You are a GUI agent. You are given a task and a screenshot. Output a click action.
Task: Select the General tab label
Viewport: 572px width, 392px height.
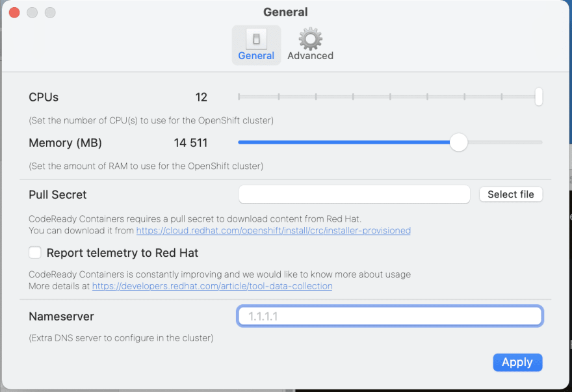coord(256,56)
